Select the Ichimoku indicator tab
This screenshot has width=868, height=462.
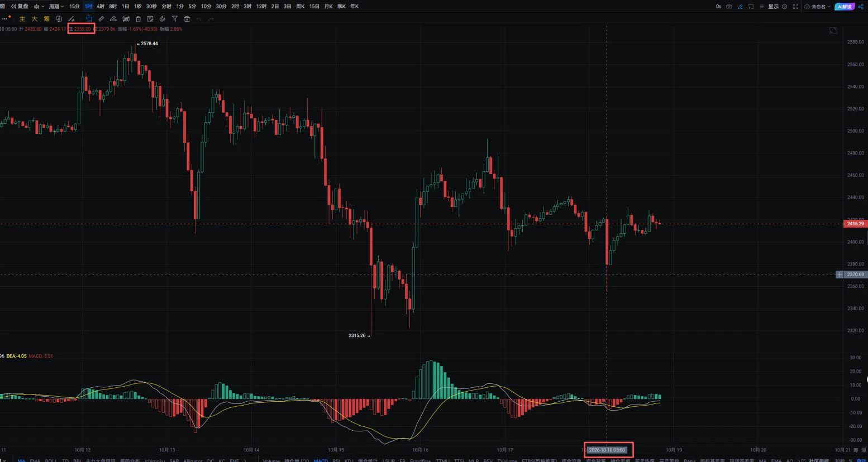pos(154,460)
